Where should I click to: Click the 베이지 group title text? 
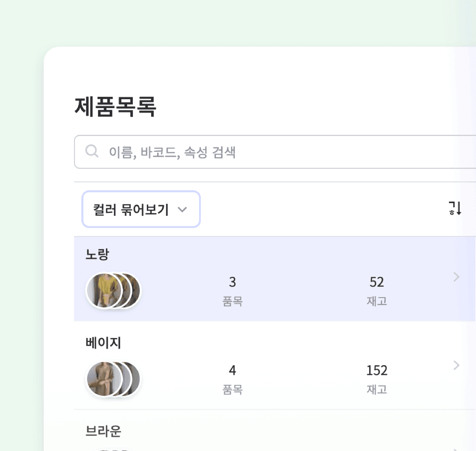point(103,343)
